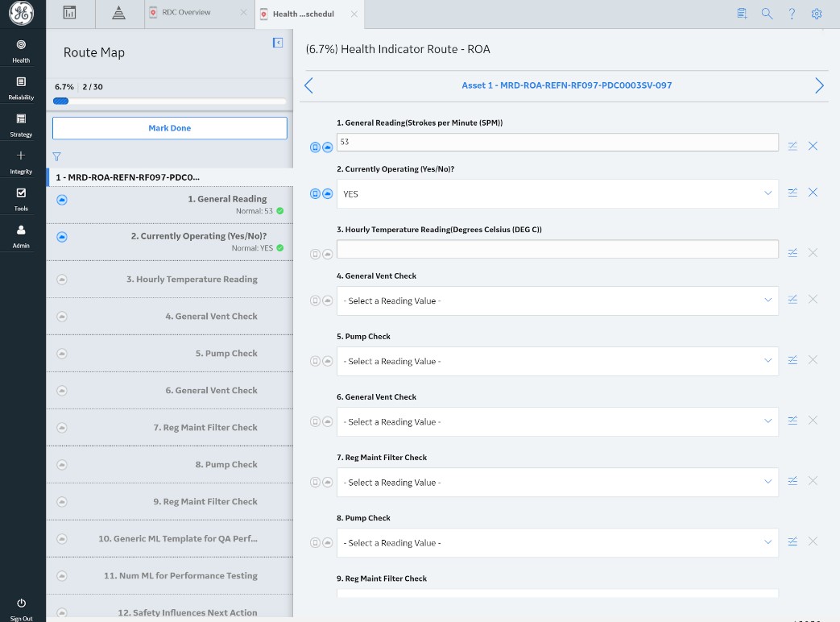Select 8. Pump Check in route map
The height and width of the screenshot is (622, 840).
[x=171, y=465]
